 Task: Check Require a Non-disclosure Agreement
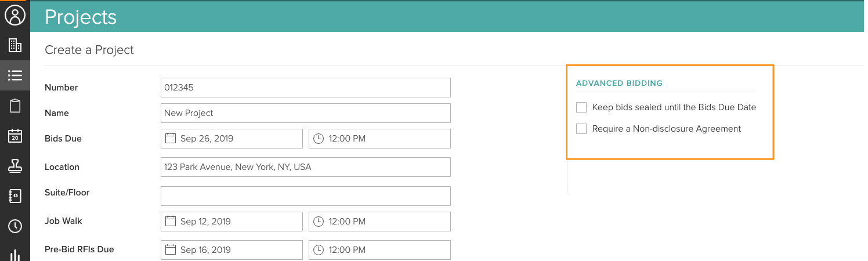(581, 129)
